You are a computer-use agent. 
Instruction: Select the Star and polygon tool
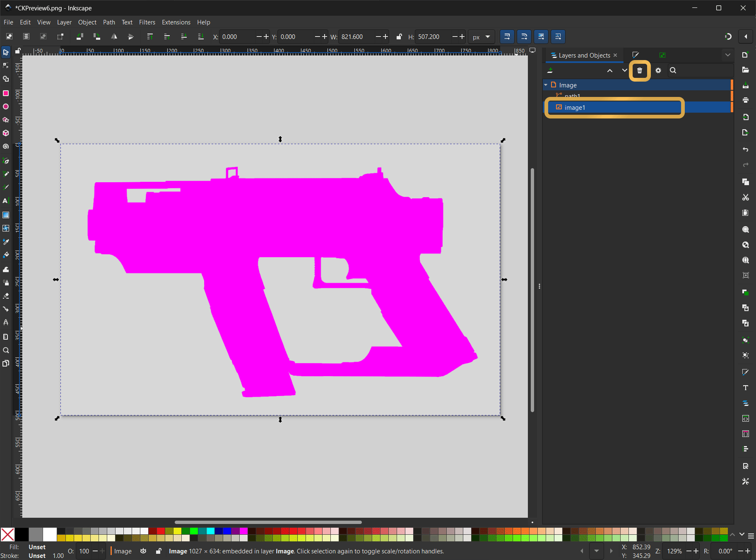(x=6, y=120)
